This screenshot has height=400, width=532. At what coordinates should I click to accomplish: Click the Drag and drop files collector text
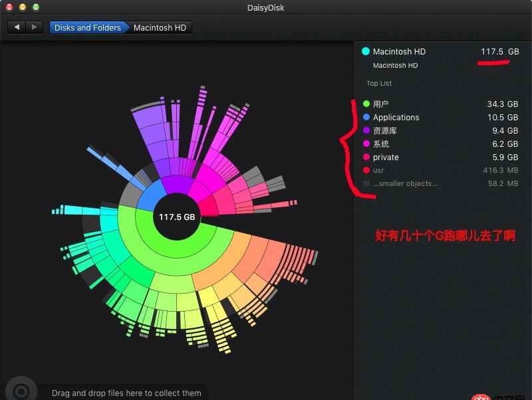pos(126,393)
